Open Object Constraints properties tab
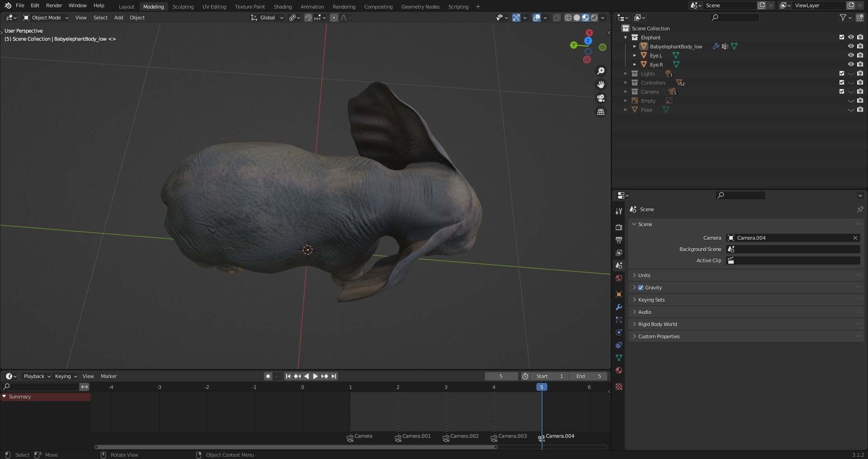 (x=619, y=345)
